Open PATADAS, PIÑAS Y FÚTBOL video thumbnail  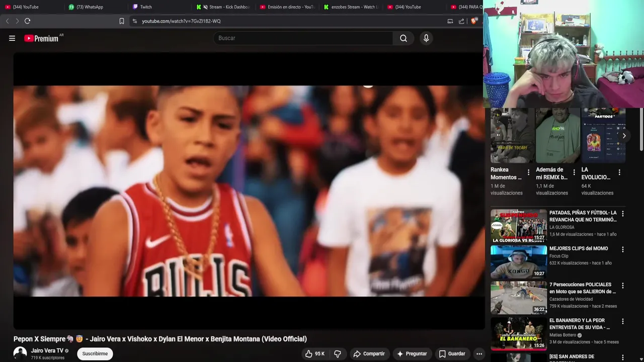coord(519,226)
